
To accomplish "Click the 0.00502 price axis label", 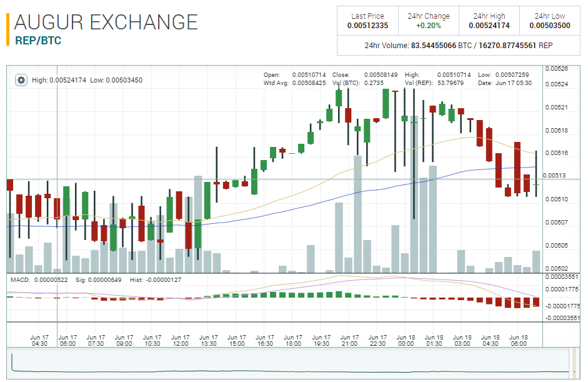I will tap(557, 269).
